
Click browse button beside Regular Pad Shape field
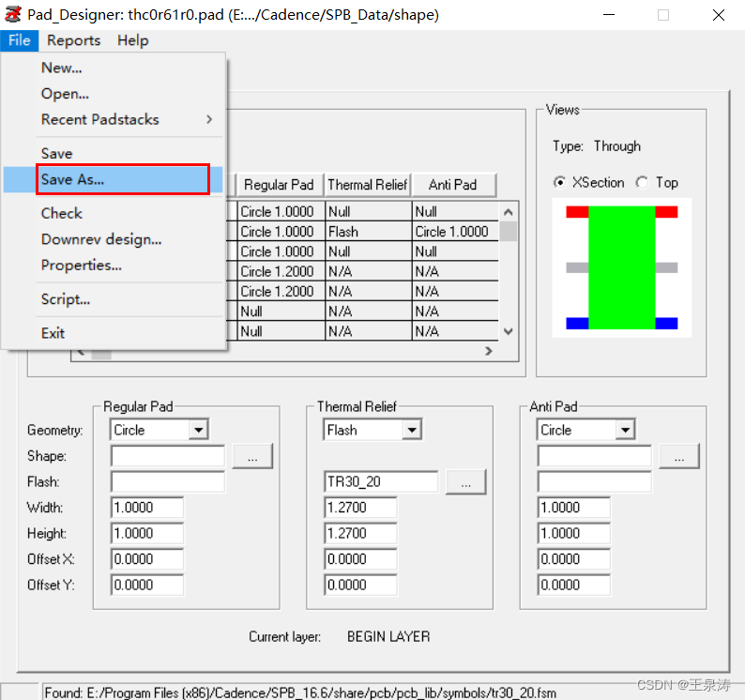tap(251, 457)
